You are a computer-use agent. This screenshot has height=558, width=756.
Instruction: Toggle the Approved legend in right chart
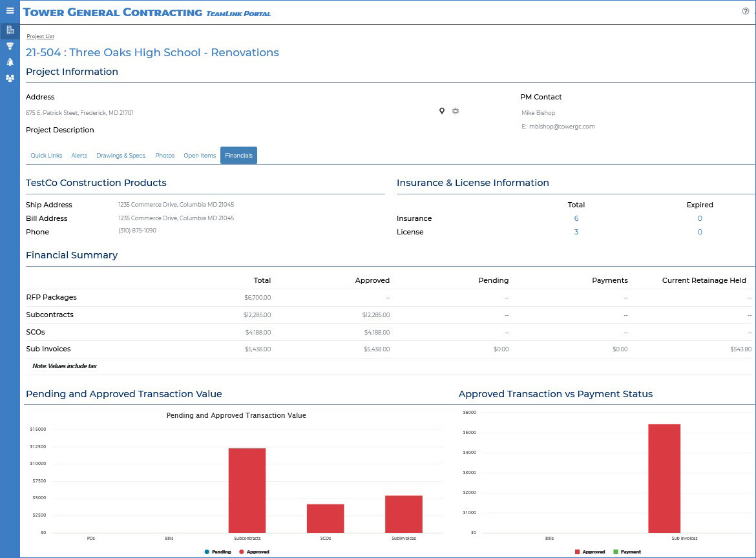[590, 552]
